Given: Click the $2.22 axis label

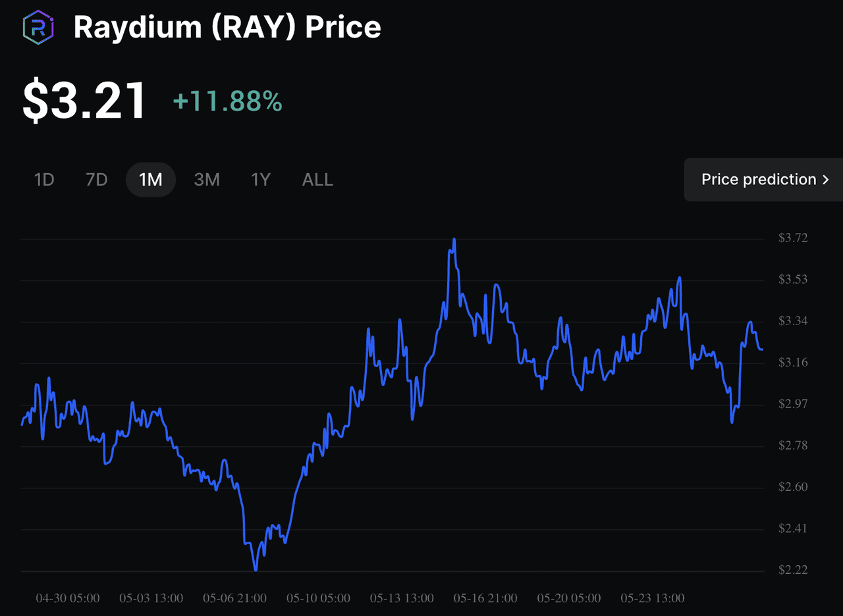Looking at the screenshot, I should [793, 569].
